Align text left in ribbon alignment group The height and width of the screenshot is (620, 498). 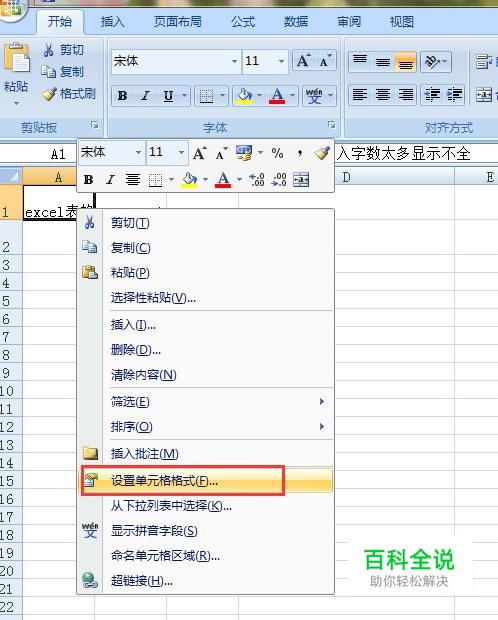tap(360, 95)
